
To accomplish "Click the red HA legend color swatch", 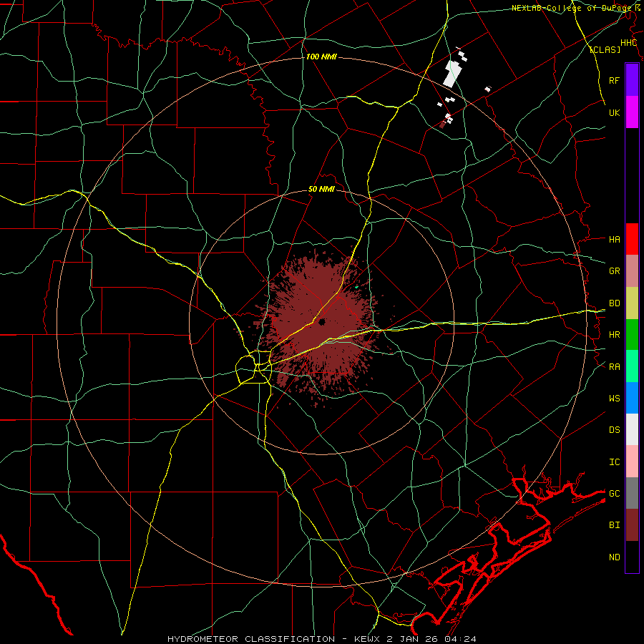I will pyautogui.click(x=632, y=239).
